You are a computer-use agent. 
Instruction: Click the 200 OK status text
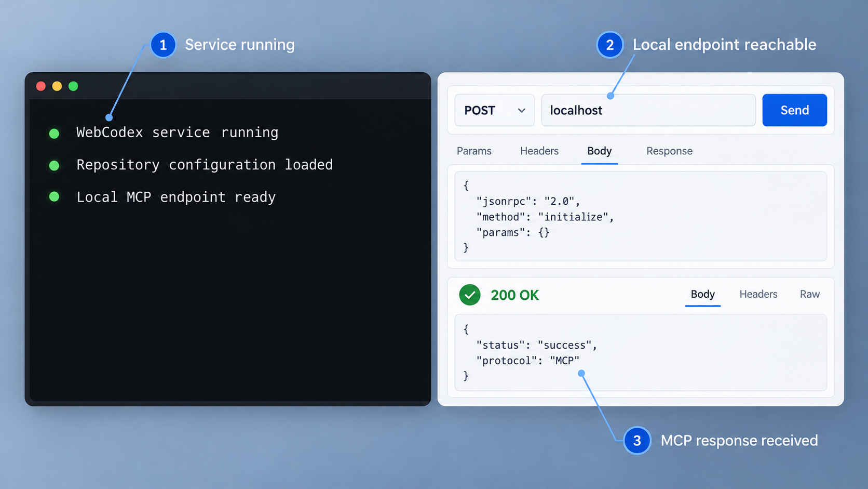coord(514,295)
